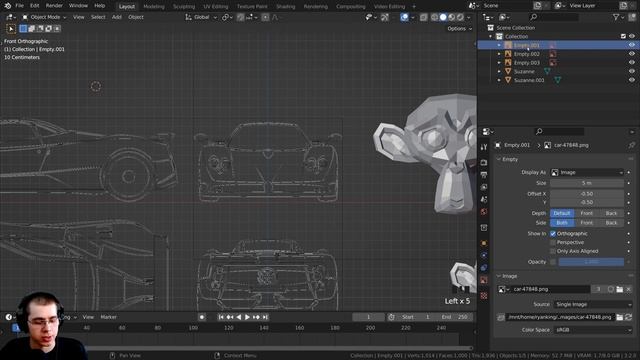Open the View Layer properties tab icon
This screenshot has height=360, width=640.
[484, 187]
